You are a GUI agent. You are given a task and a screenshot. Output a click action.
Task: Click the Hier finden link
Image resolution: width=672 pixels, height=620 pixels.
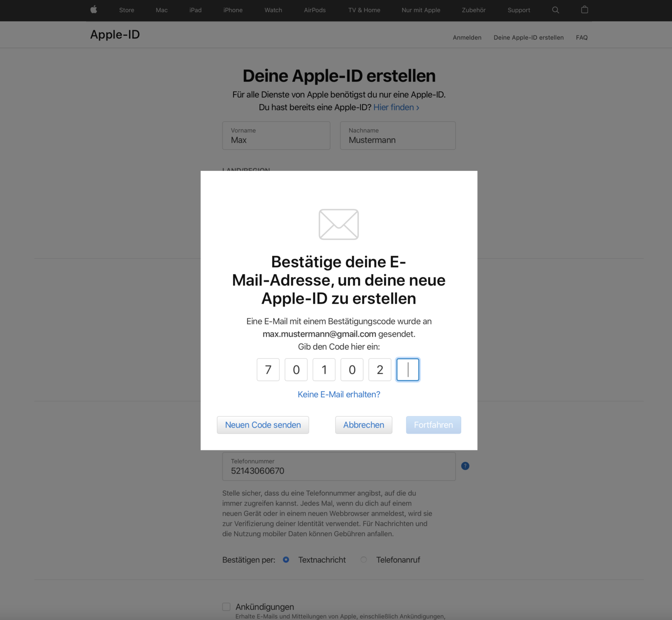click(x=393, y=107)
